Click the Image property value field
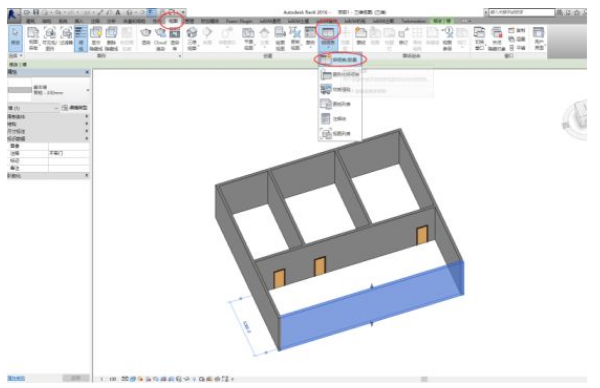Viewport: 600px width, 388px height. [69, 146]
